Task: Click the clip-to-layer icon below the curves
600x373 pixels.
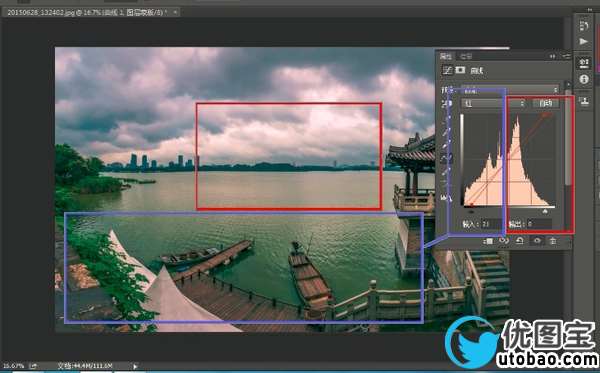Action: pos(488,241)
